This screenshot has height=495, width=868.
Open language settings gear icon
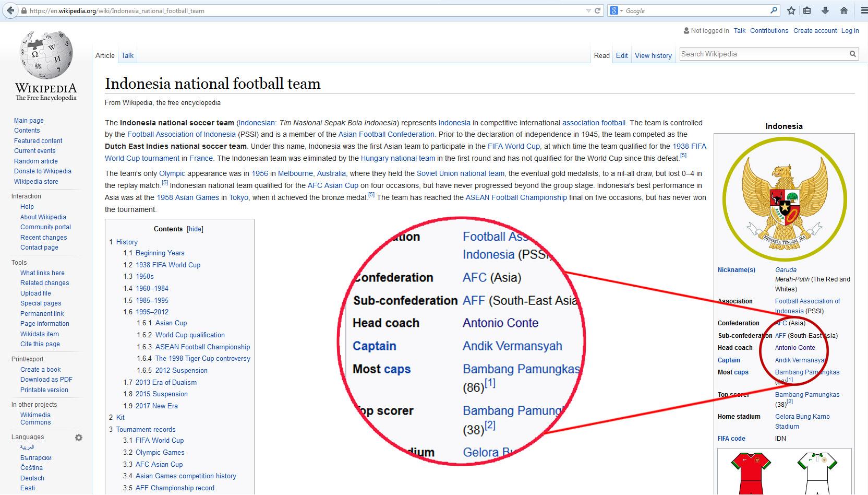(x=79, y=438)
